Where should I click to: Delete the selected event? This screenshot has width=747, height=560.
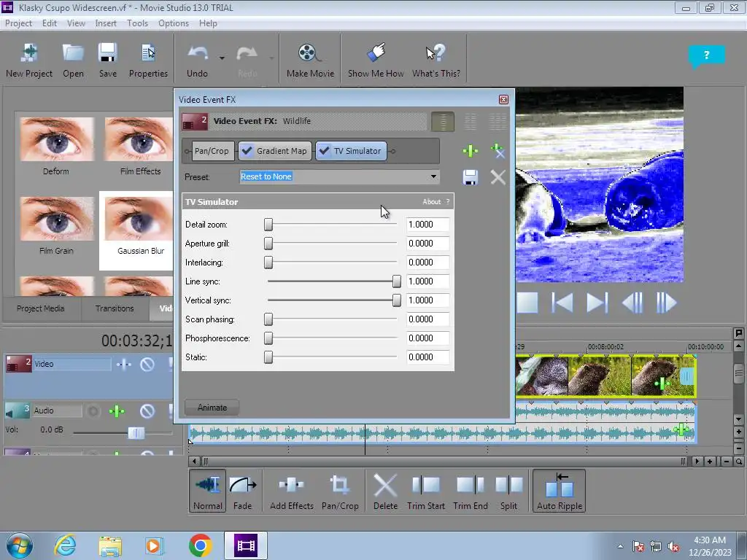point(385,491)
